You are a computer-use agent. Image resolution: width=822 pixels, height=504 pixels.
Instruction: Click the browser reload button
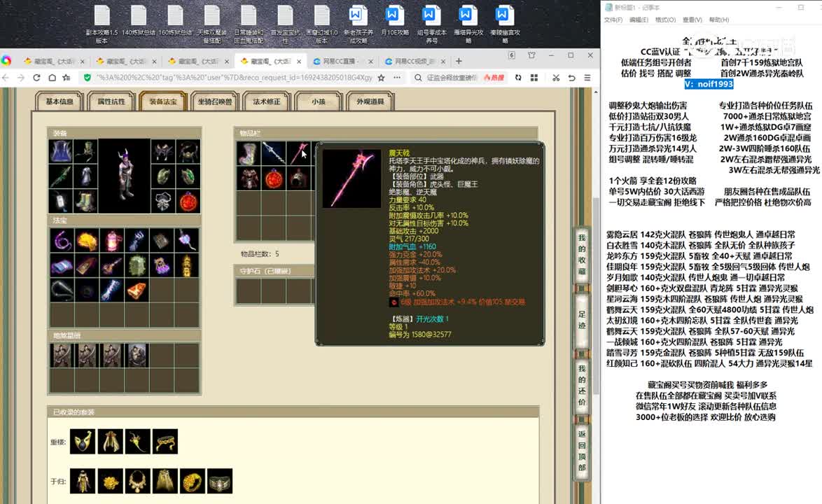pyautogui.click(x=36, y=78)
